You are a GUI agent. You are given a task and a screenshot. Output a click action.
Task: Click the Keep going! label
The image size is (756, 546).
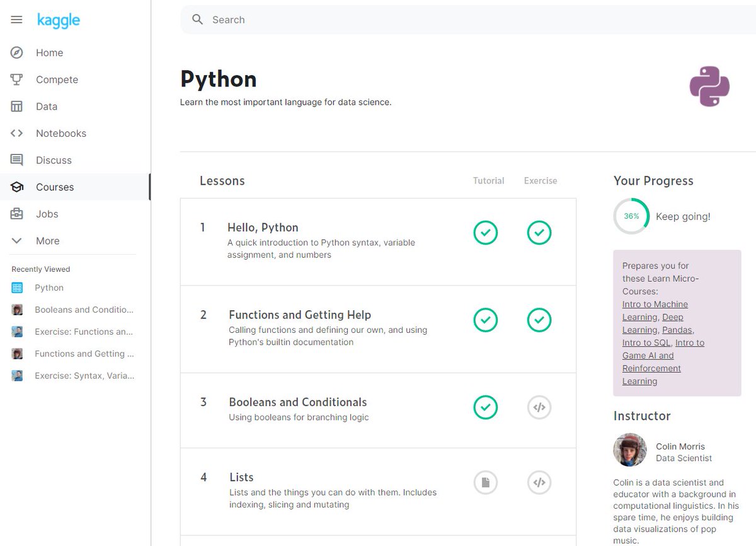[683, 216]
